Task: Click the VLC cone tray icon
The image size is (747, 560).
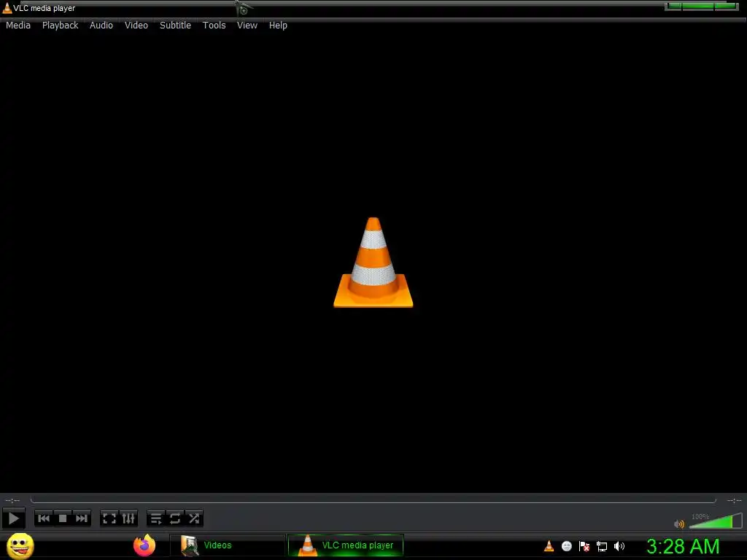Action: [549, 546]
